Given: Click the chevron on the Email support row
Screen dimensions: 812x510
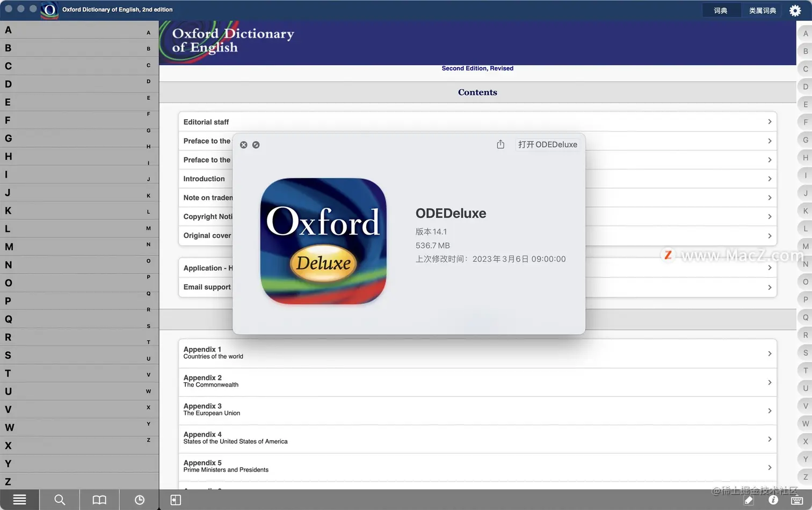Looking at the screenshot, I should (770, 287).
